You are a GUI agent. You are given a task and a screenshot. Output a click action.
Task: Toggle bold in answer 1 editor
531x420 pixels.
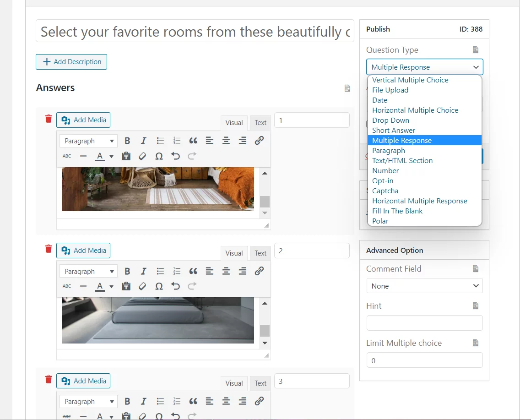(127, 141)
